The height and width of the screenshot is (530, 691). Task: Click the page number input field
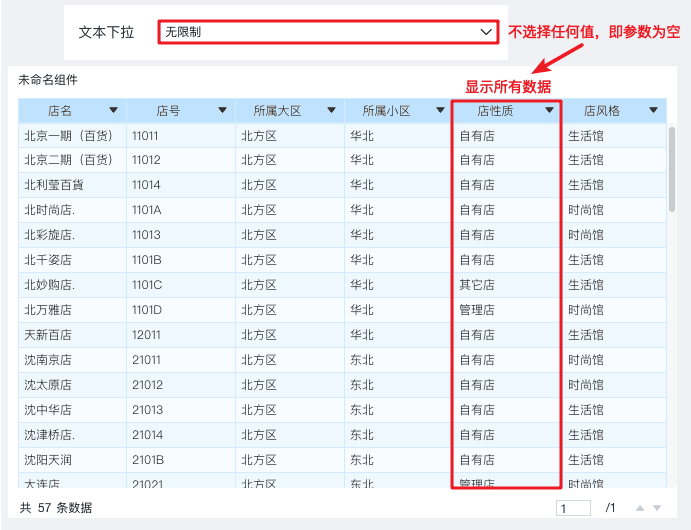pos(573,508)
